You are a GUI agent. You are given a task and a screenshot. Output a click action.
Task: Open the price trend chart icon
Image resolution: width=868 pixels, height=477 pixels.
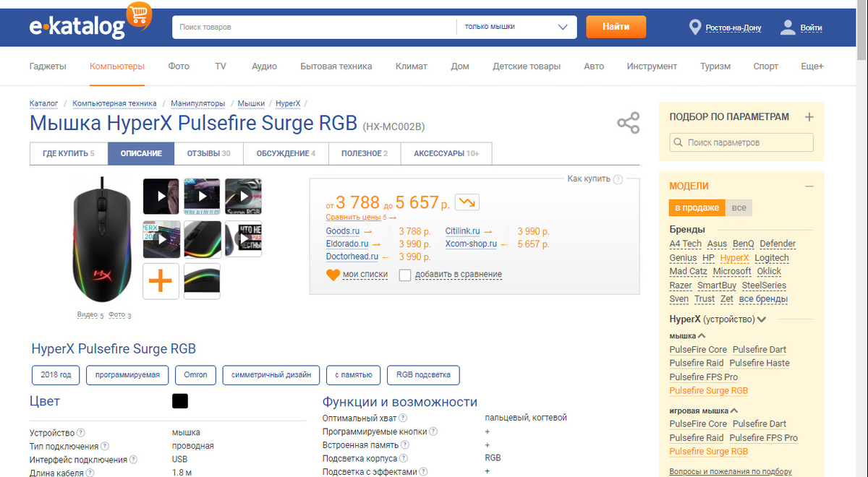coord(467,202)
